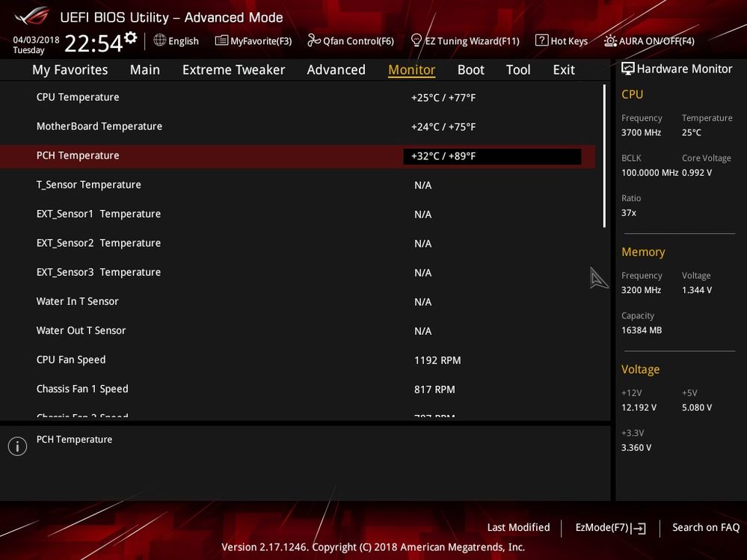Click the Ratio 37x value

pyautogui.click(x=629, y=213)
